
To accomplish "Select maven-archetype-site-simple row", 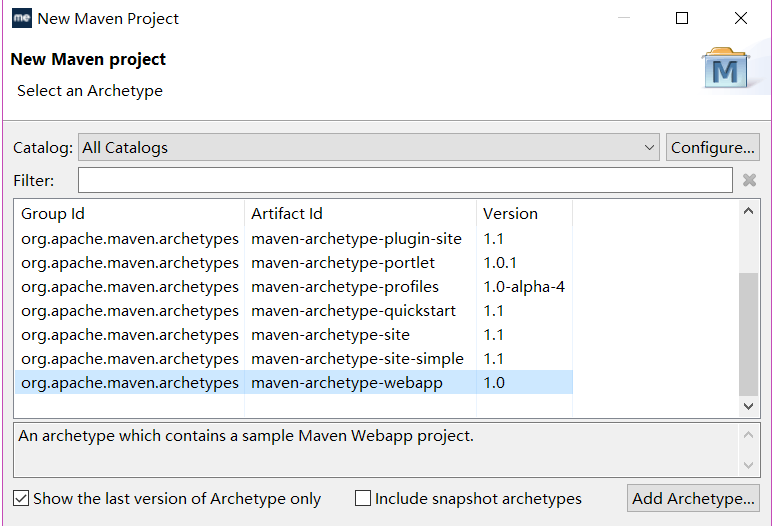I will pos(294,359).
